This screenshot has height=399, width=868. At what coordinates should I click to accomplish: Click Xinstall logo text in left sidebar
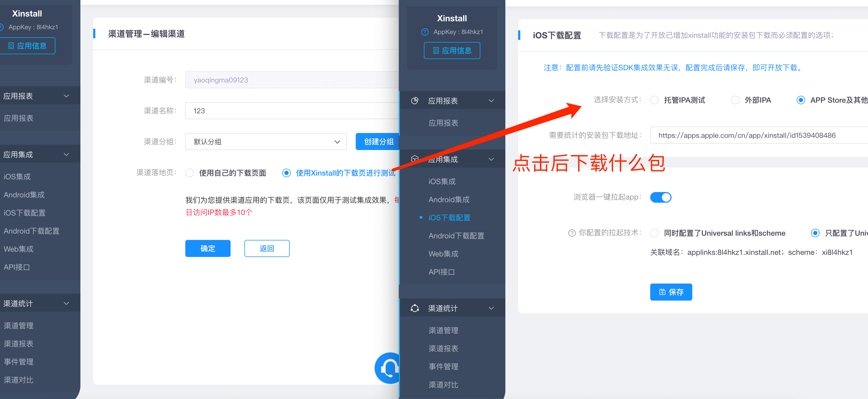click(27, 14)
